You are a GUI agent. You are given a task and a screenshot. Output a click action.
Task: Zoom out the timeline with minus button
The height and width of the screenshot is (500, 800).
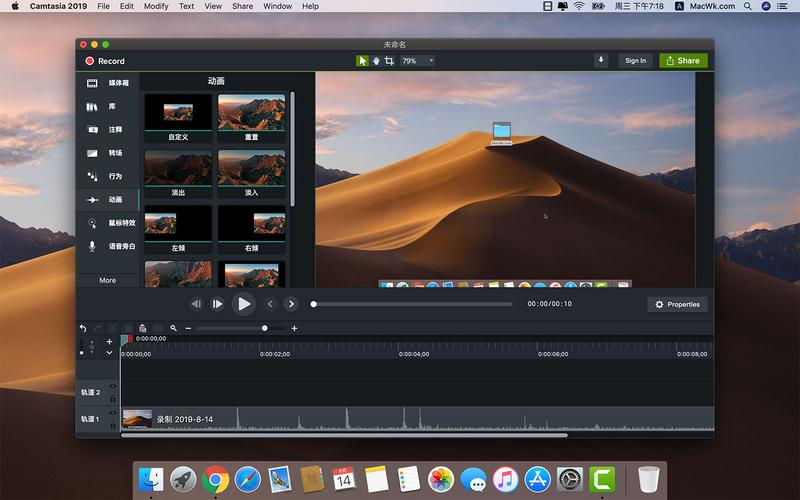[x=188, y=328]
